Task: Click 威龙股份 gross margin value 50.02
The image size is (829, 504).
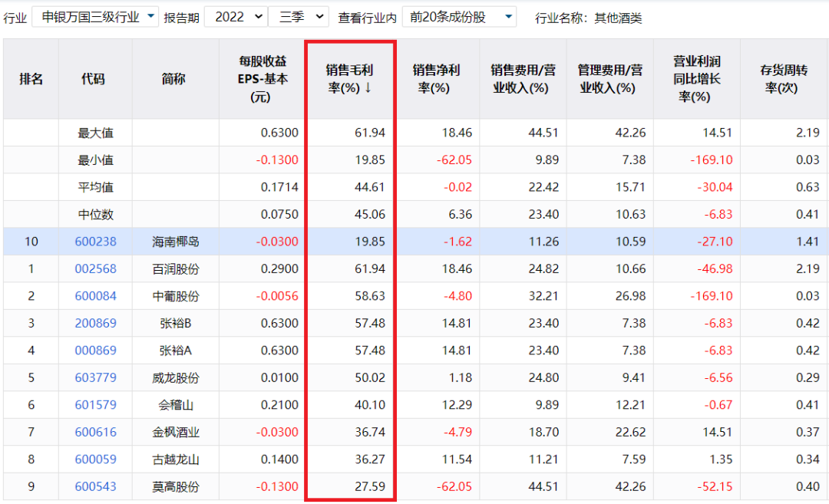Action: coord(369,377)
